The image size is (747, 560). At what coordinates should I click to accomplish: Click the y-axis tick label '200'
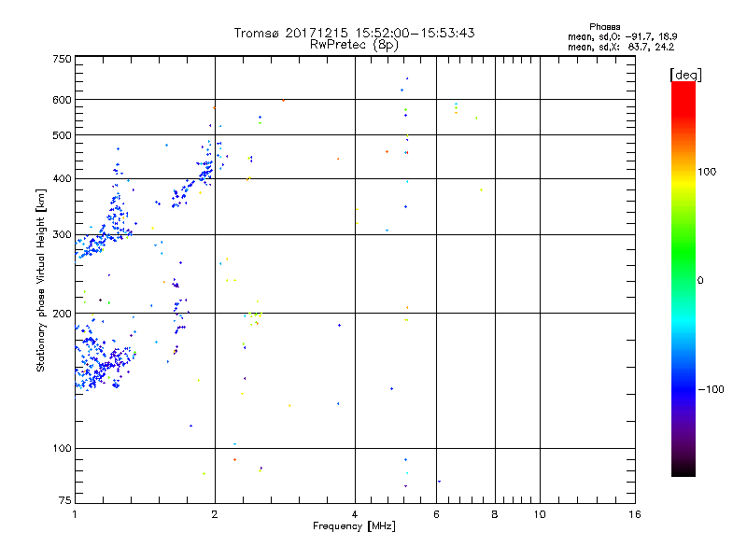point(62,314)
